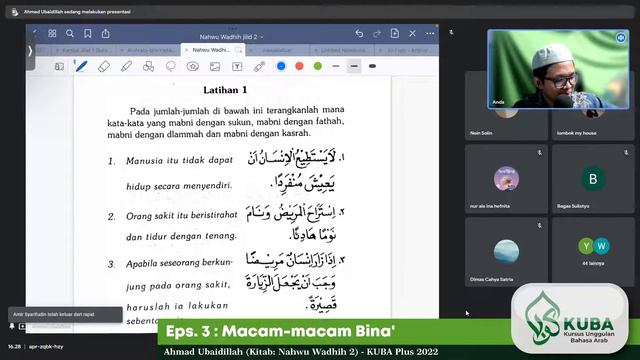Add a new page

395,33
